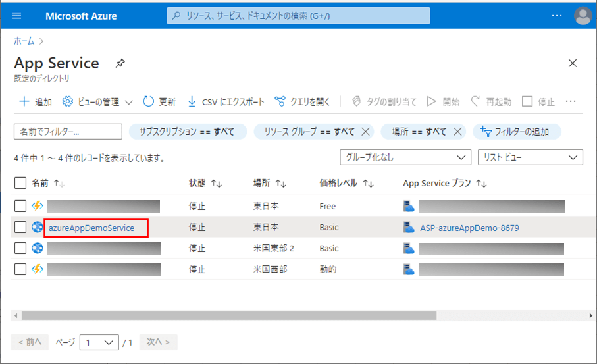Open the azureAppDemoService link

[91, 228]
